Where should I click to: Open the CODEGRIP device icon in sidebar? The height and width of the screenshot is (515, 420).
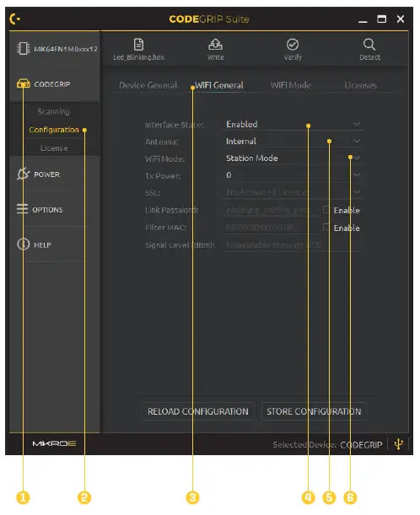coord(24,83)
